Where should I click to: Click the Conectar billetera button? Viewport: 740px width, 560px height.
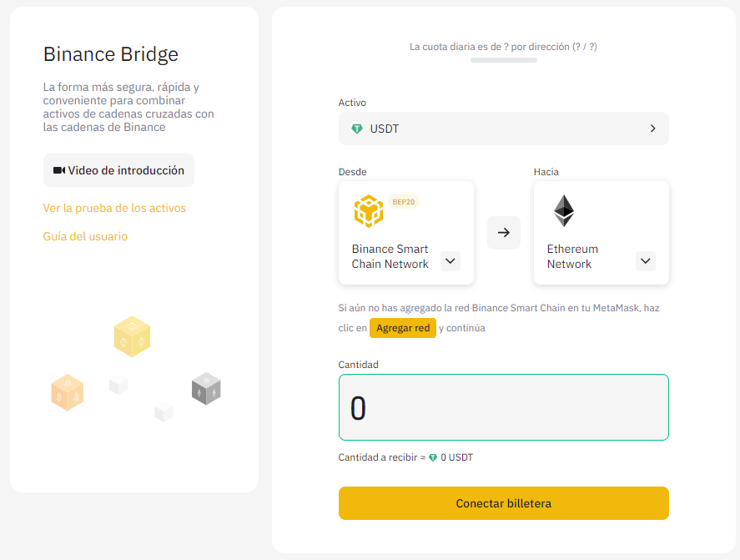504,503
